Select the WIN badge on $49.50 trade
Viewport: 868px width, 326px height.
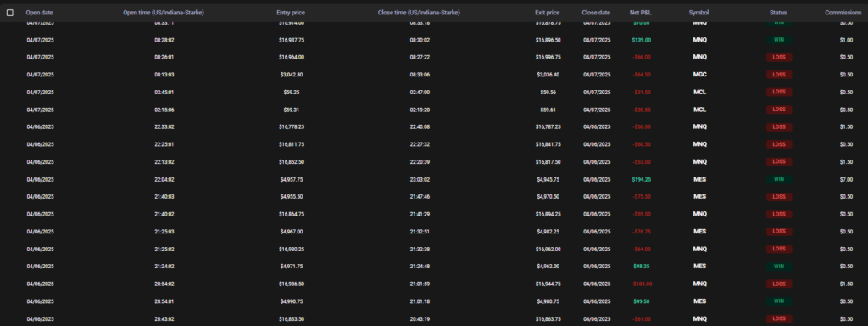779,301
